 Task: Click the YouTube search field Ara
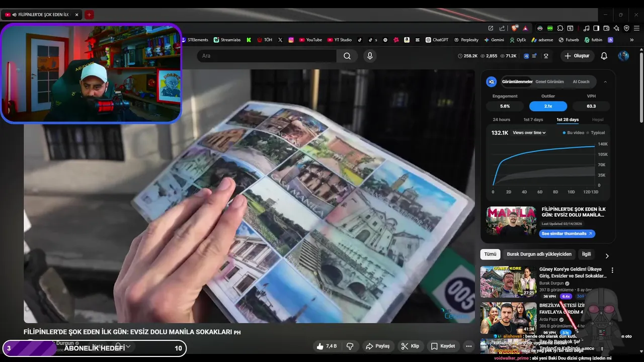coord(267,56)
